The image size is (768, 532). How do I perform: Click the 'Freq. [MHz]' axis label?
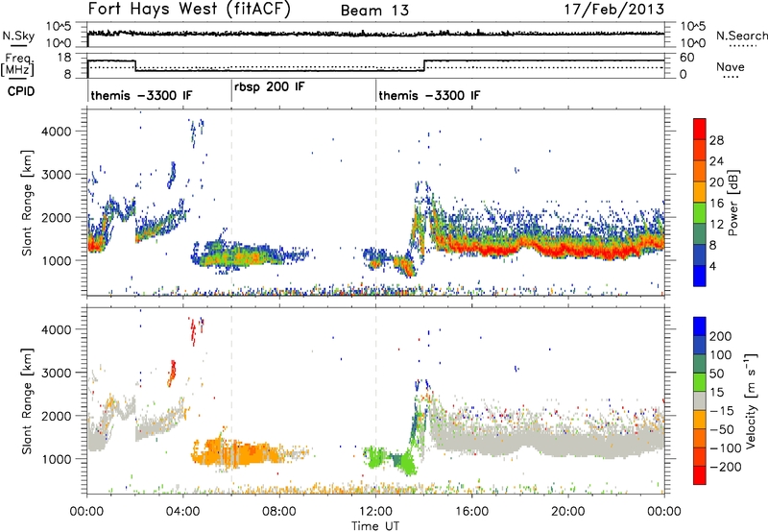(x=18, y=65)
